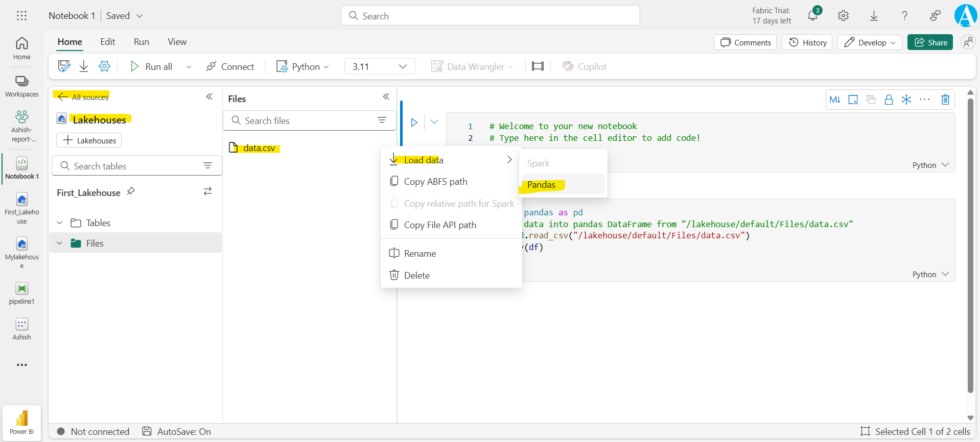Freeze cell using snowflake icon
980x442 pixels.
click(x=906, y=100)
